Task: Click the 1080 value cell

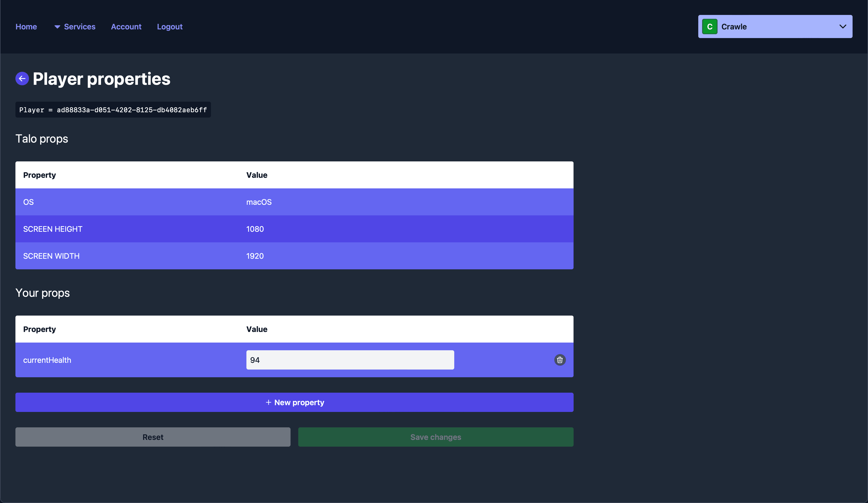Action: pyautogui.click(x=255, y=229)
